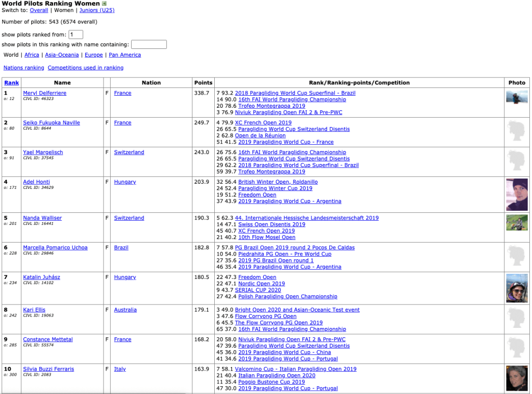
Task: Open Katalin Juhász's photo thumbnail
Action: point(516,288)
